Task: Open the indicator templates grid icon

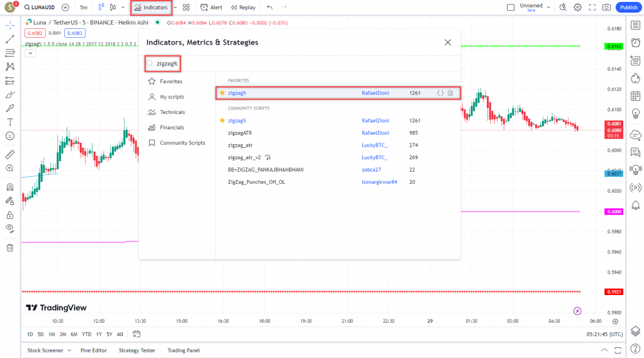Action: click(x=186, y=8)
